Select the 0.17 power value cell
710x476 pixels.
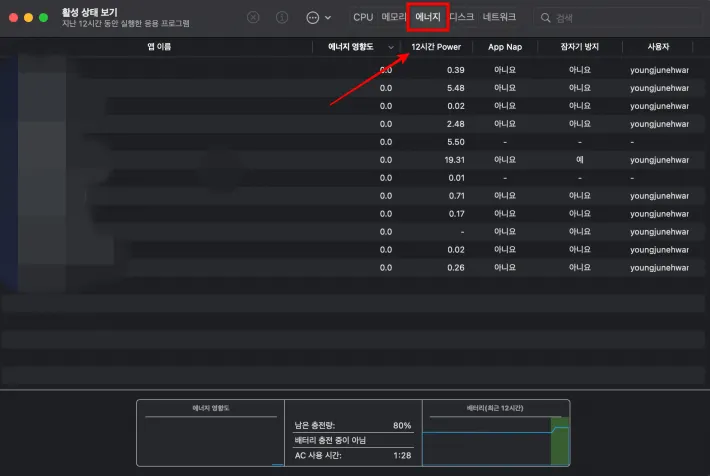click(x=456, y=214)
